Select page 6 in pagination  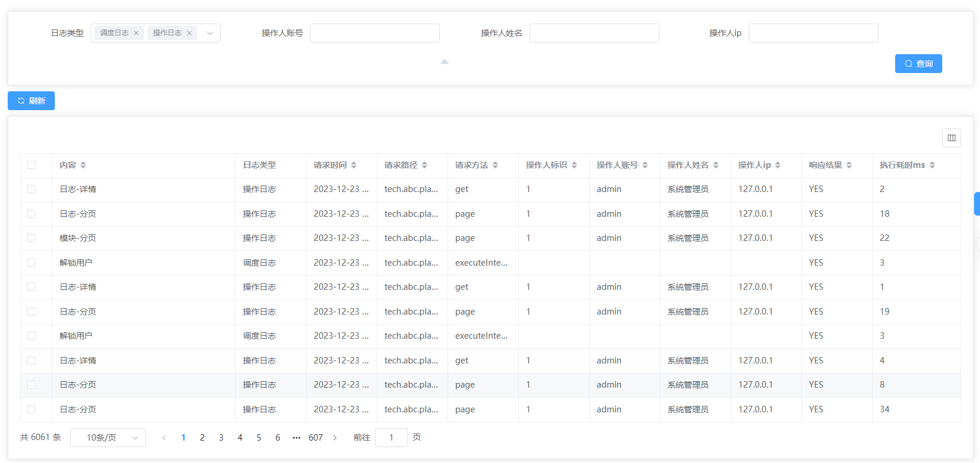[x=278, y=438]
